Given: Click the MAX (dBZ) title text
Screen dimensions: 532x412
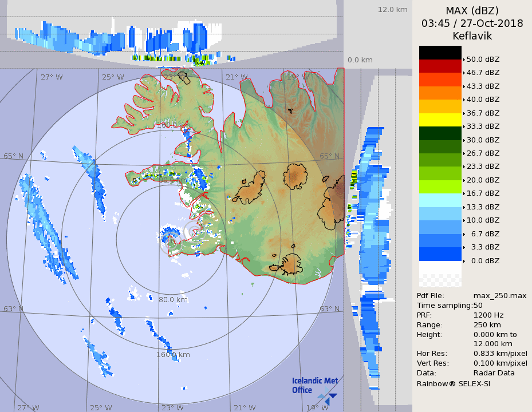Looking at the screenshot, I should (472, 11).
